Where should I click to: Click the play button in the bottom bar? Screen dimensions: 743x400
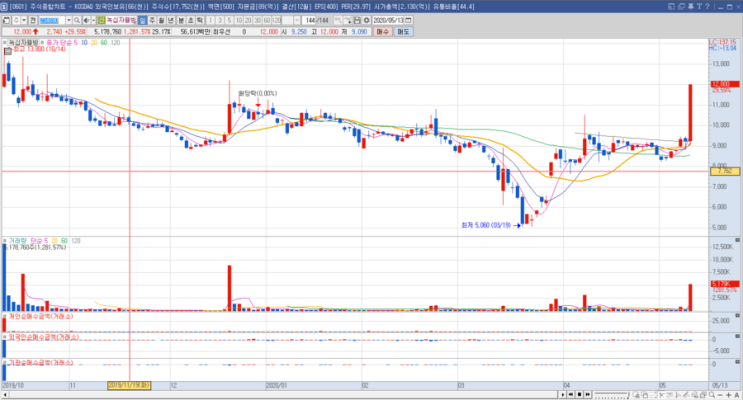[x=562, y=394]
